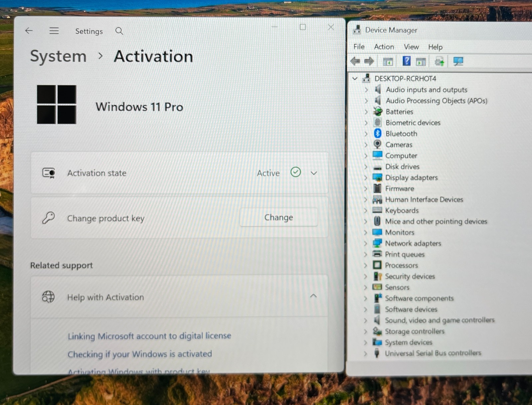The width and height of the screenshot is (532, 405).
Task: Click the Change product key button
Action: click(278, 217)
